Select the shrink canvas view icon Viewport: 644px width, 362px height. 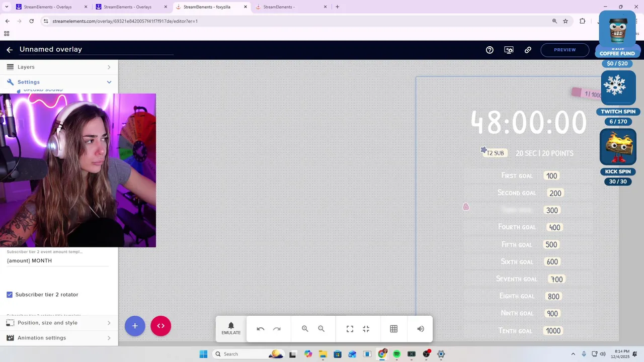pyautogui.click(x=366, y=329)
